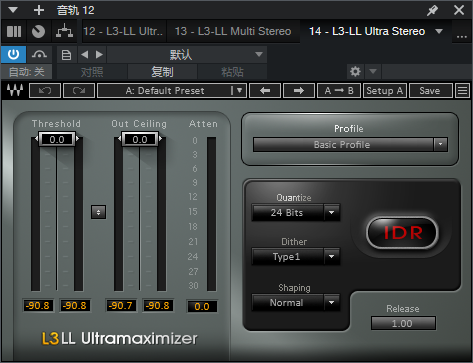473x363 pixels.
Task: Open the Shaping dropdown arrow
Action: [332, 302]
